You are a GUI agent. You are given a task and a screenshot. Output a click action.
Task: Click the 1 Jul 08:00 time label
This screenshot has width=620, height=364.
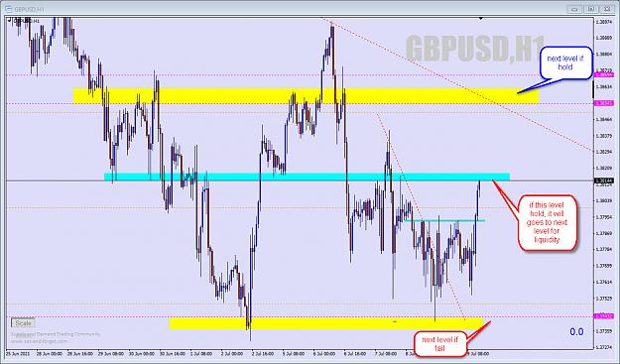coord(201,353)
